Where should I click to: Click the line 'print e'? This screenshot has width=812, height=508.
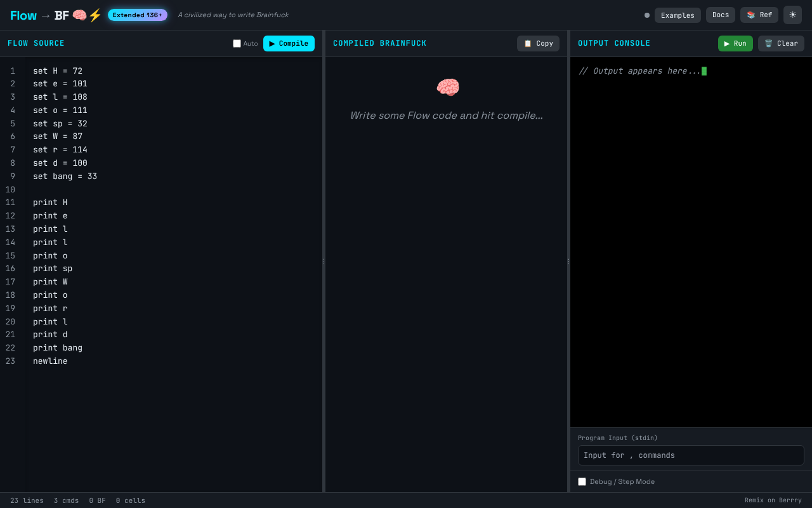(50, 216)
